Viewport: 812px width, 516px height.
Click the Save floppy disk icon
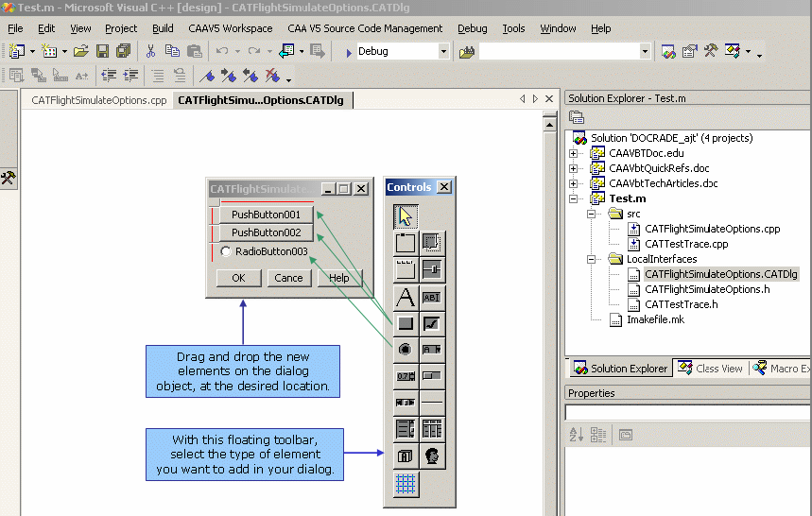(102, 51)
